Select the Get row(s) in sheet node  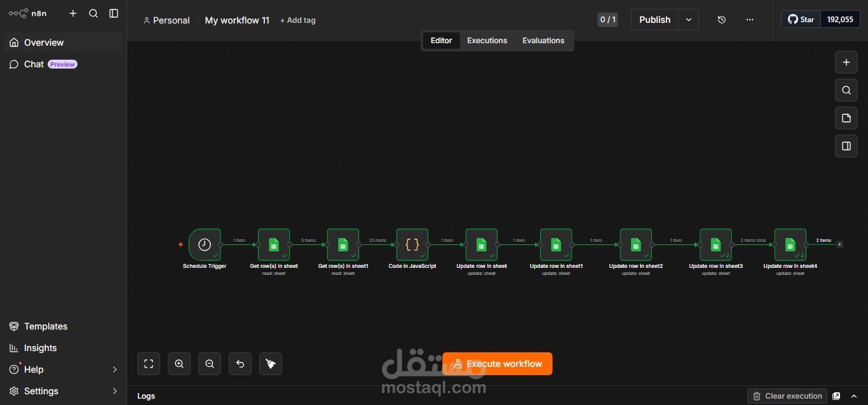pyautogui.click(x=274, y=244)
